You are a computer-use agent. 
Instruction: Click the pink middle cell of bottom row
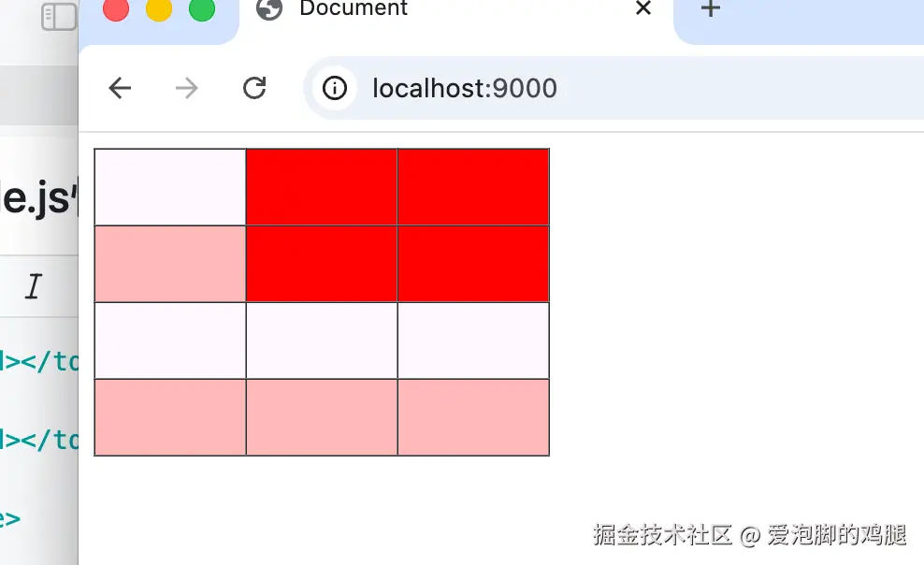tap(322, 417)
